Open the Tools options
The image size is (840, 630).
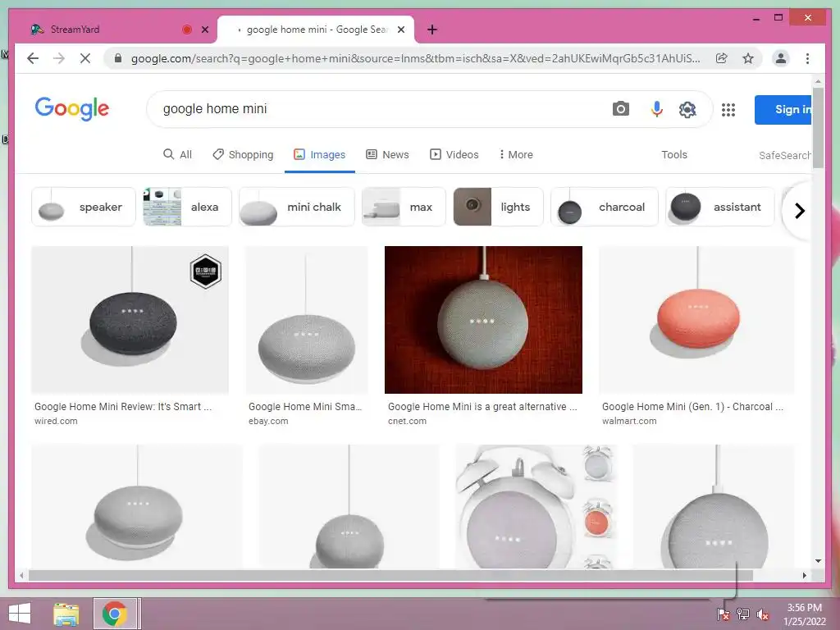tap(674, 155)
